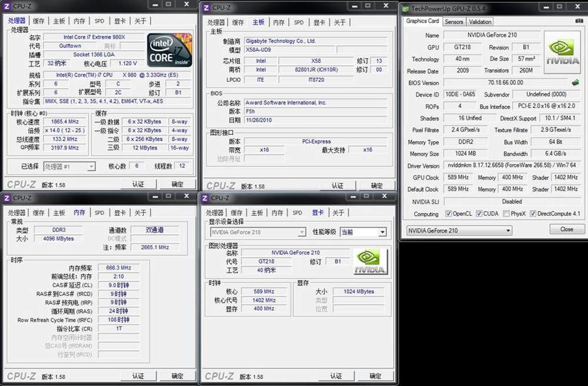Click 认证 in CPU-Z Intel Core i7 window
Viewport: 588px width, 386px height.
tap(138, 184)
